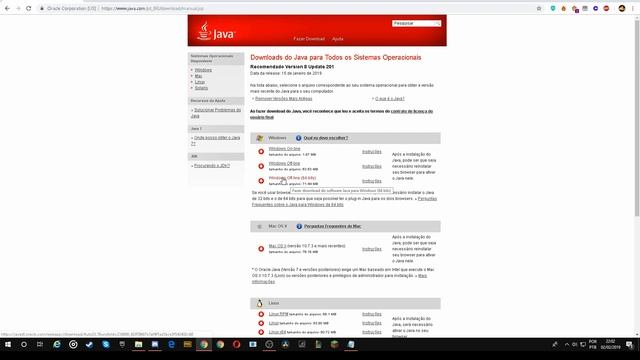Open Steam on taskbar
Screen dimensions: 640x360
click(89, 345)
